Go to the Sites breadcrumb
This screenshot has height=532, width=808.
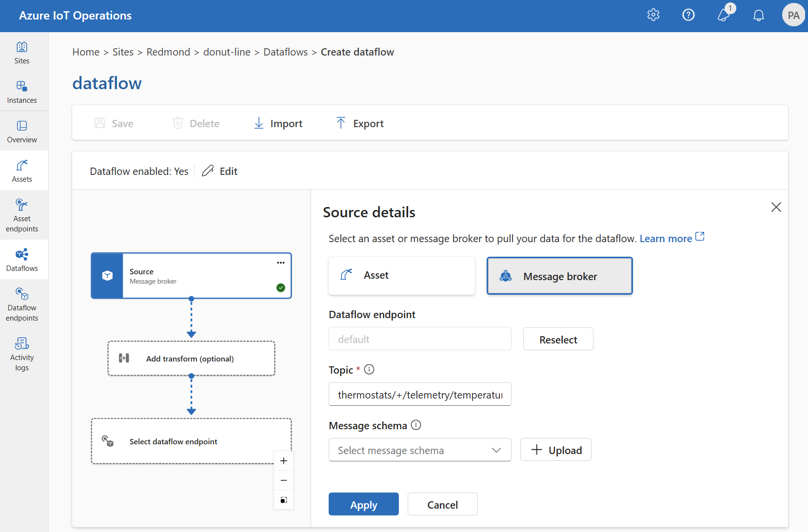pos(123,52)
